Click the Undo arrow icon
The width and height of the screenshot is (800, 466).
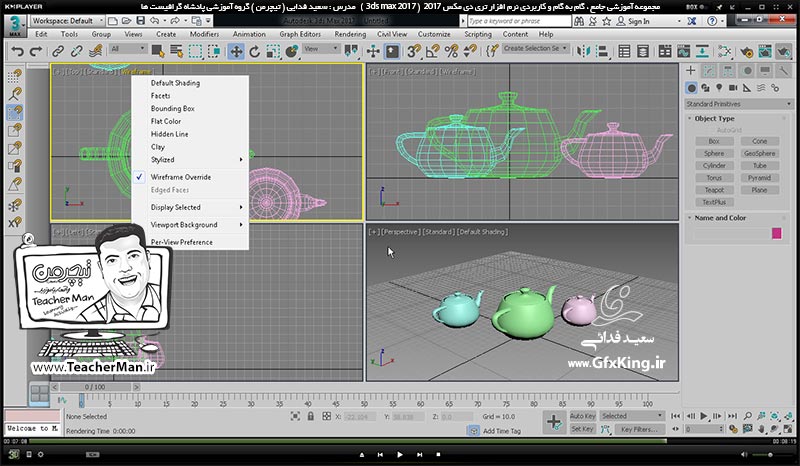17,52
